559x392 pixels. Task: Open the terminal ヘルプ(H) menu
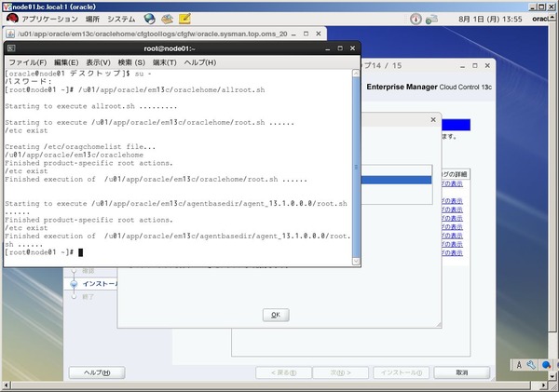200,62
